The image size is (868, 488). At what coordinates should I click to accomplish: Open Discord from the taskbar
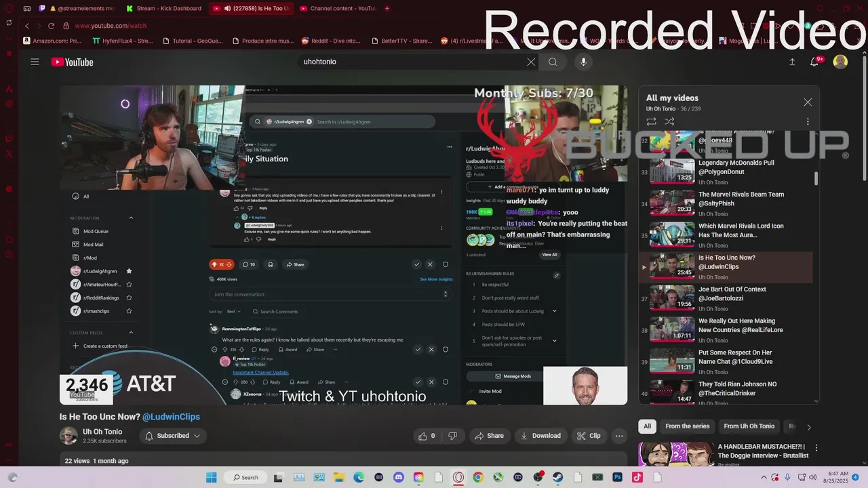tap(399, 477)
